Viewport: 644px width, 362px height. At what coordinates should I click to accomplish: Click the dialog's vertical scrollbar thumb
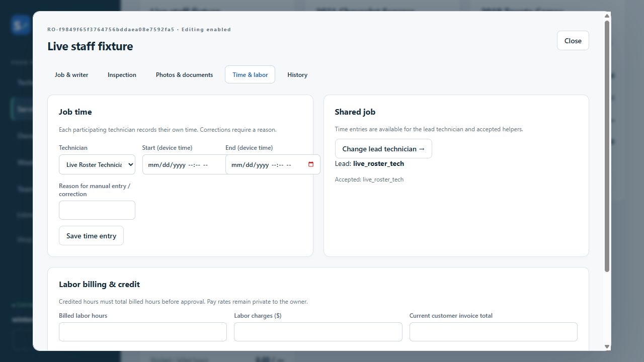tap(607, 146)
